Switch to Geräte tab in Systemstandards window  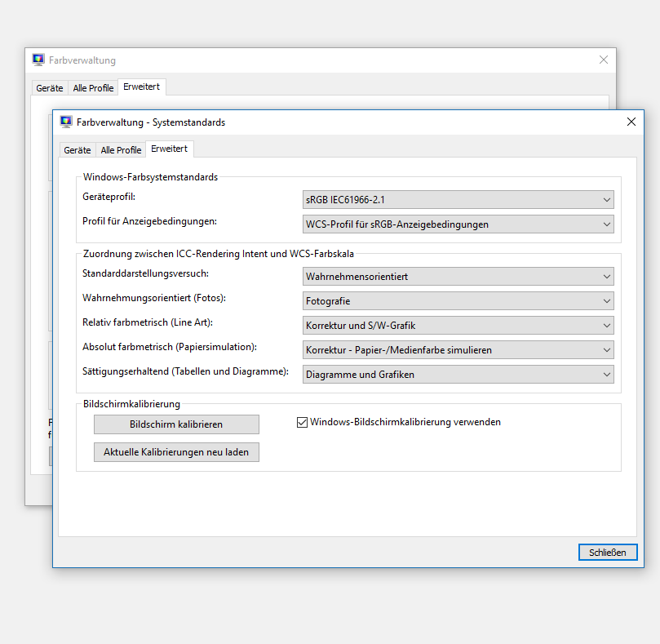78,150
